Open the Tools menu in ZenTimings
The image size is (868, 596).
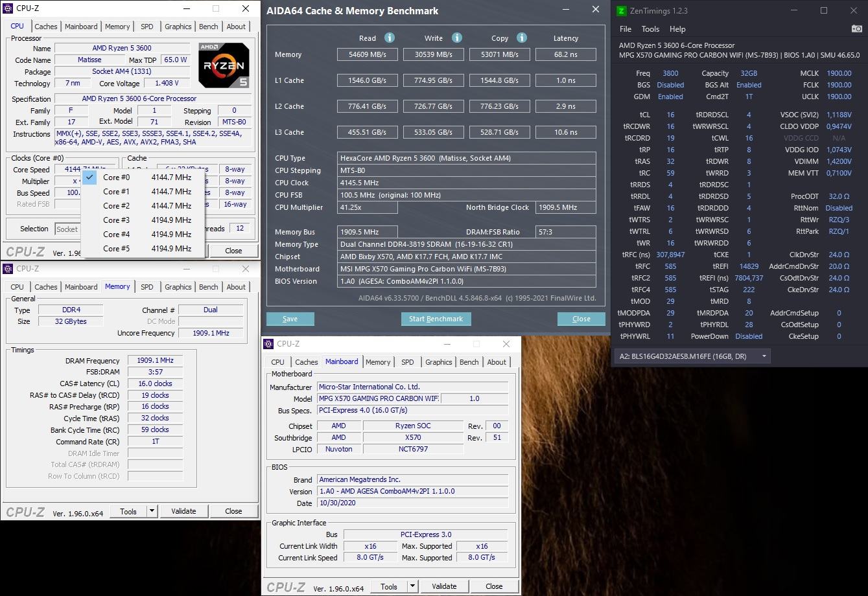coord(650,29)
